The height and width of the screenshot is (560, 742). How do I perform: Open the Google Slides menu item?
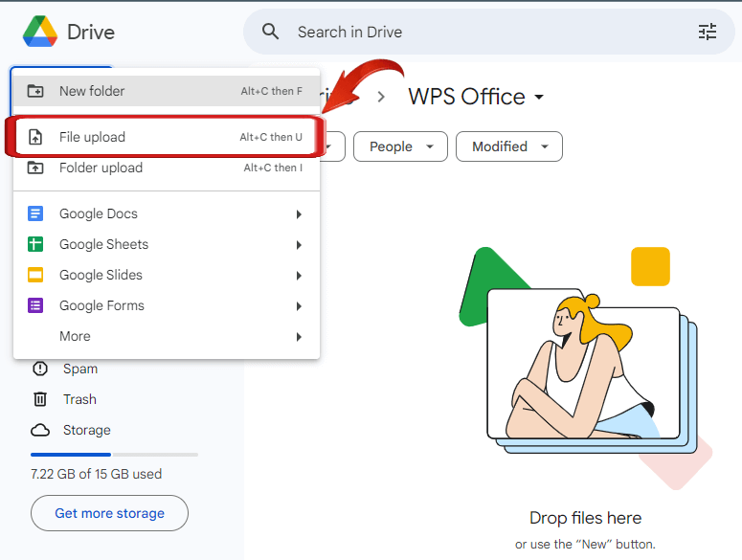[x=167, y=275]
